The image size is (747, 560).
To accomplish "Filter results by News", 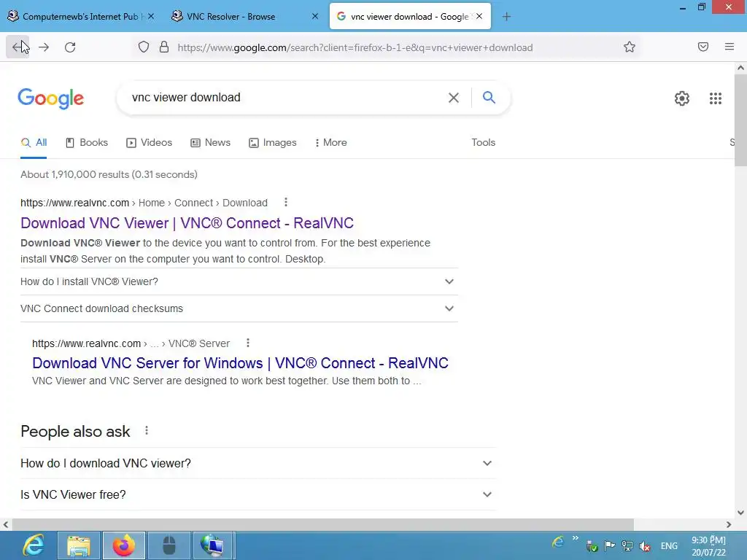I will pyautogui.click(x=211, y=142).
